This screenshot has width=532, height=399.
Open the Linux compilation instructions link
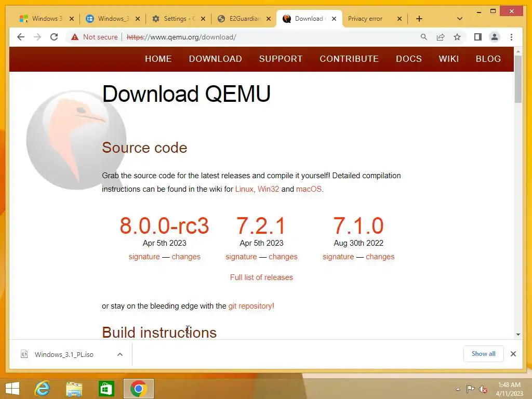point(244,189)
